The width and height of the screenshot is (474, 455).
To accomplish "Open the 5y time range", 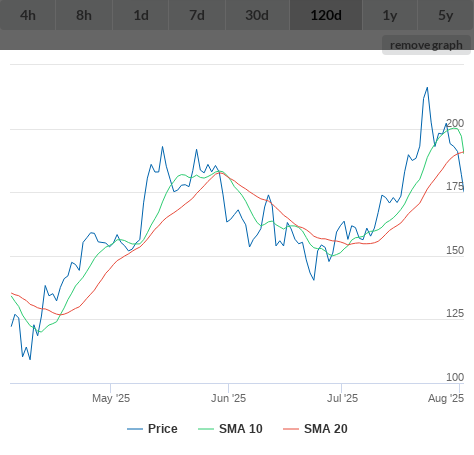I will tap(446, 15).
